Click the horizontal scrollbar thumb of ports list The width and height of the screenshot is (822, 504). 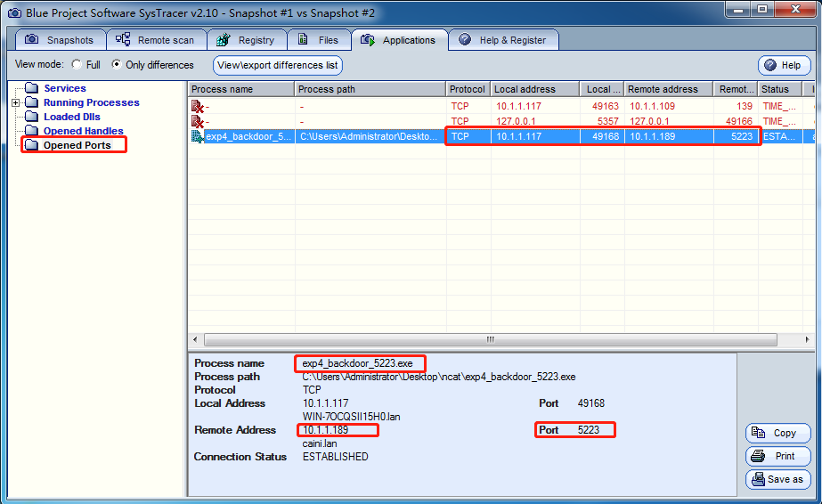click(490, 339)
